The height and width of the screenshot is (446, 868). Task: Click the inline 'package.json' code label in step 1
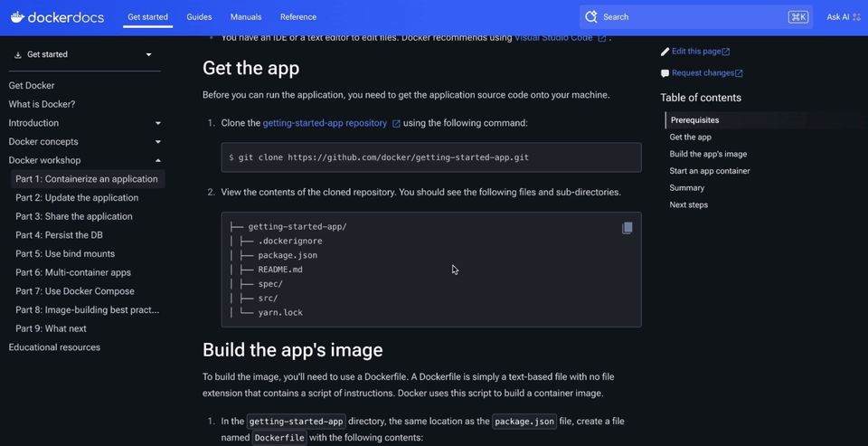(x=524, y=421)
